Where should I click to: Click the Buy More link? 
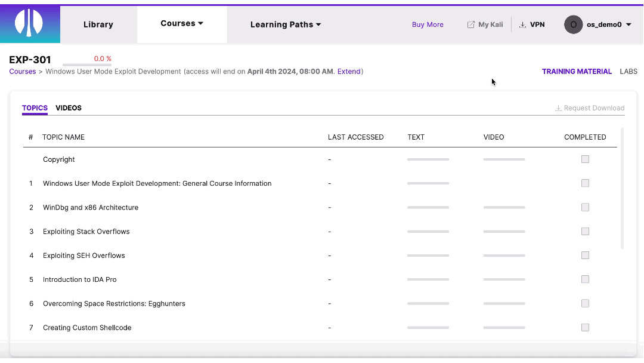[428, 24]
